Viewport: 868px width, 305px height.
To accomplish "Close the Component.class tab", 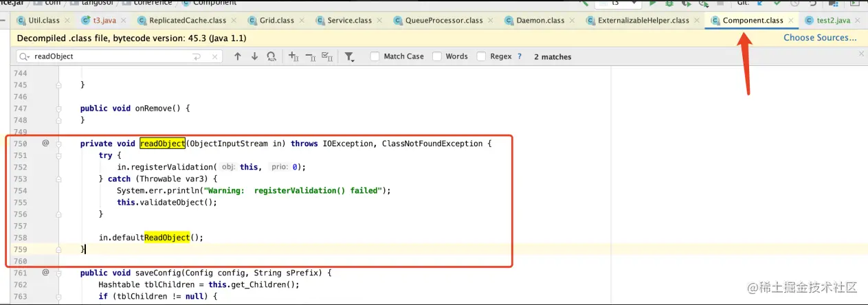I will (x=790, y=21).
